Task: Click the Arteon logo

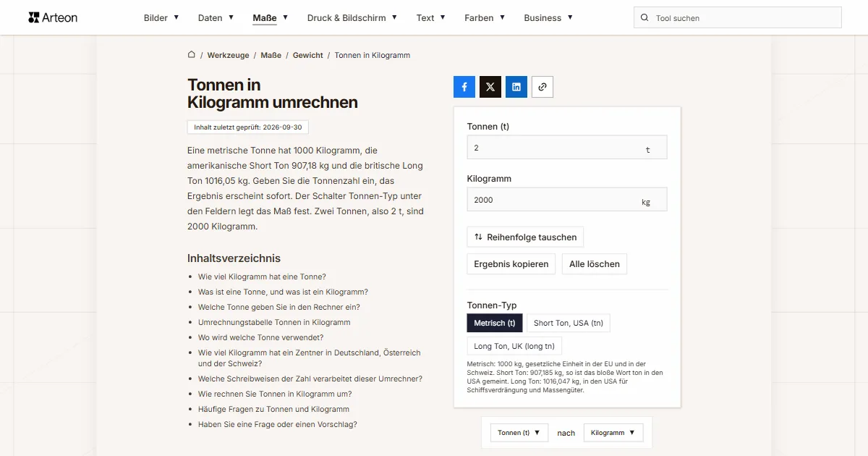Action: tap(53, 17)
